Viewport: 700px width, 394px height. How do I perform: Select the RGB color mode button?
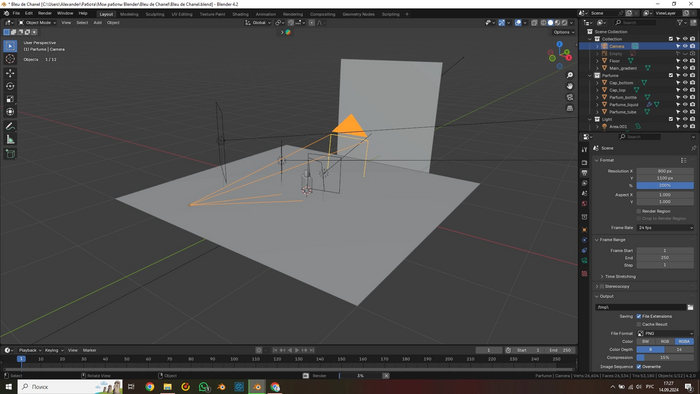point(665,341)
